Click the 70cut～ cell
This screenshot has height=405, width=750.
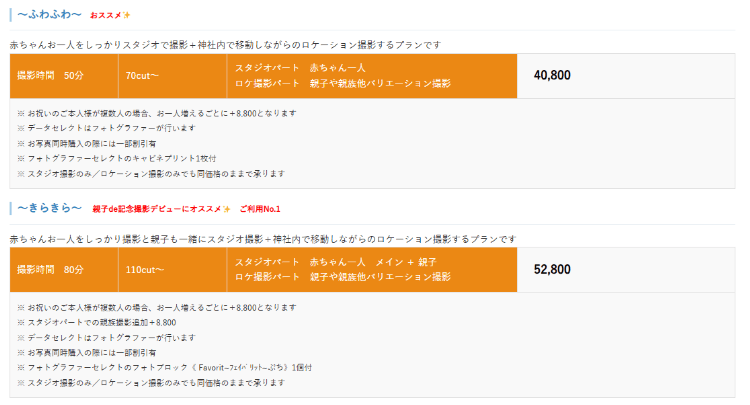[x=173, y=76]
